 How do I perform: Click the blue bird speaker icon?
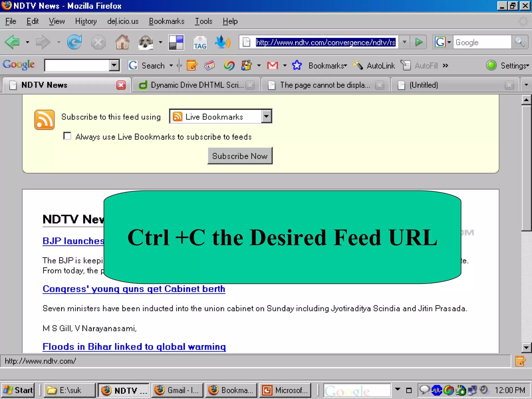(x=223, y=42)
